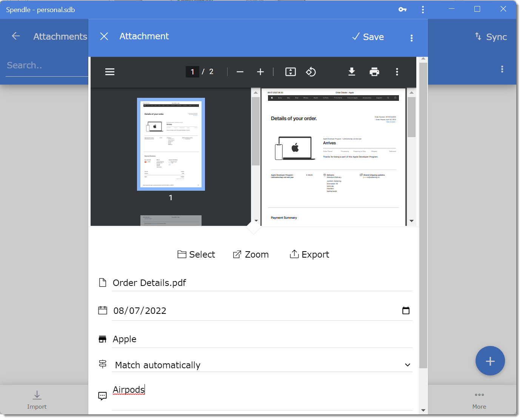Open the title bar three-dot menu
Image resolution: width=522 pixels, height=420 pixels.
pos(423,9)
